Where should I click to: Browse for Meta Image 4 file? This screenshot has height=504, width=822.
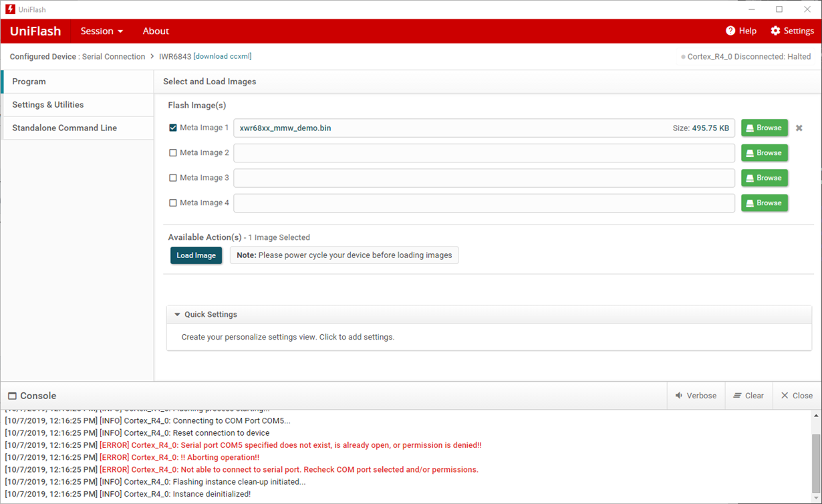(765, 203)
